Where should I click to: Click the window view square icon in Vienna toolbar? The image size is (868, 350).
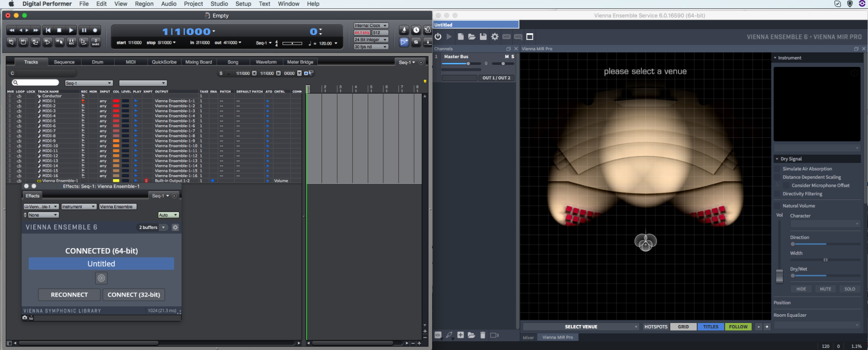[530, 36]
